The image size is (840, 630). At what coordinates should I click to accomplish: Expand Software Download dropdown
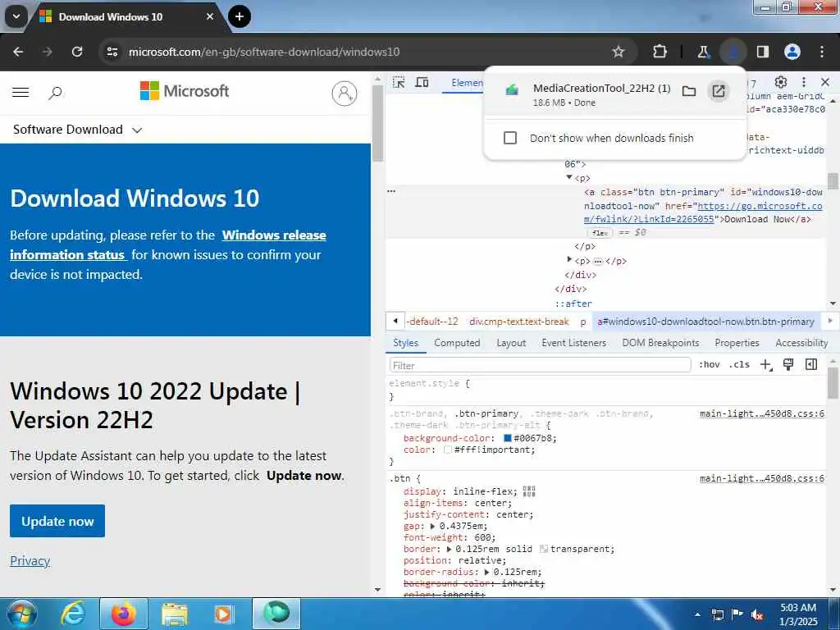coord(77,130)
